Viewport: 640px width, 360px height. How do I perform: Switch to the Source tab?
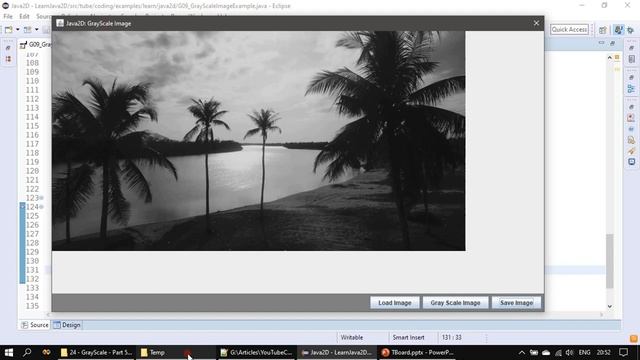pos(35,325)
